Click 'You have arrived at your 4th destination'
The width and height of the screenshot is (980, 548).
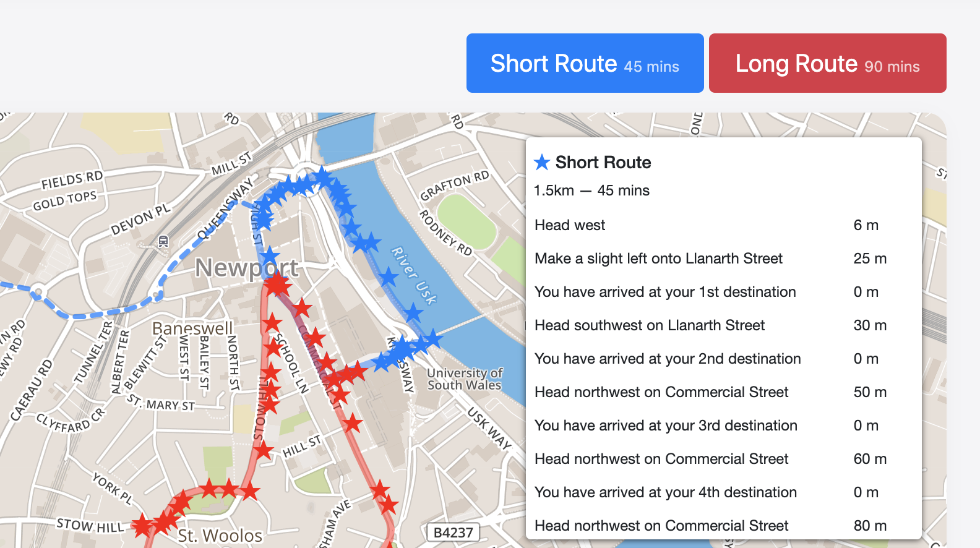[x=666, y=492]
